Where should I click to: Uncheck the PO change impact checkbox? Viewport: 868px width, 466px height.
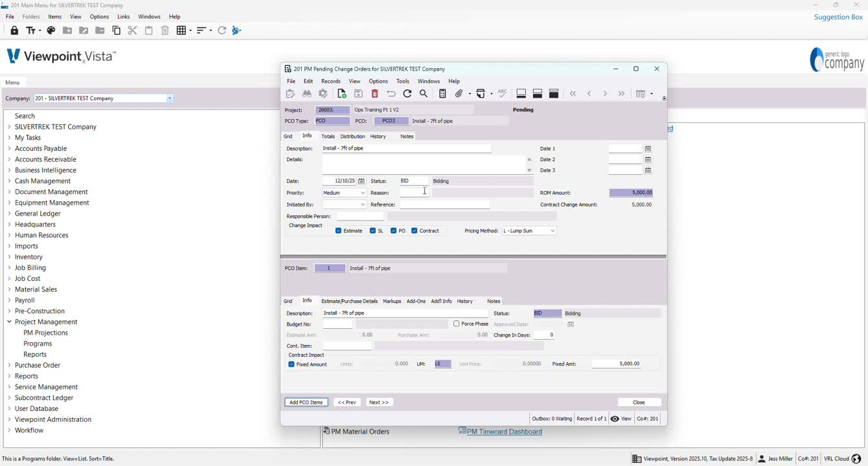[x=394, y=231]
